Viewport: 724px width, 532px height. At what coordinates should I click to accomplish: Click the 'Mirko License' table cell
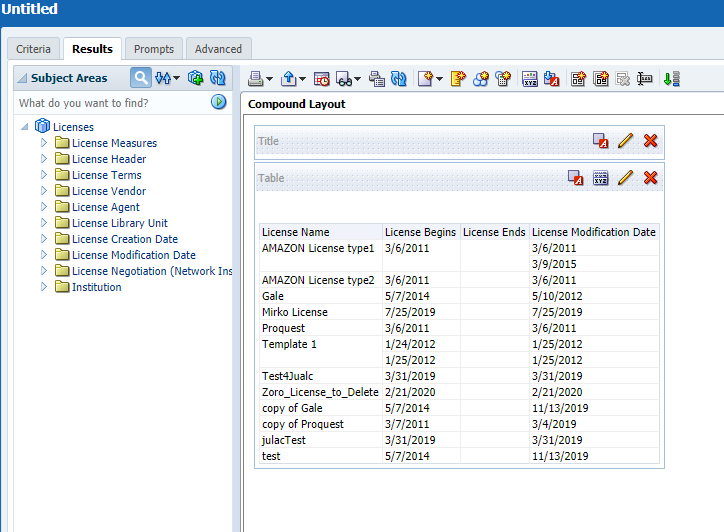click(x=321, y=312)
